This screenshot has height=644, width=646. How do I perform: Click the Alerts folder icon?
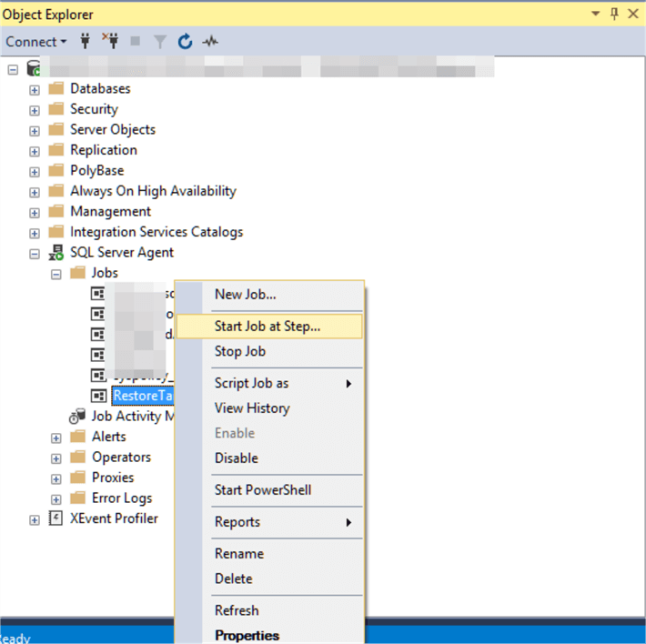coord(78,436)
